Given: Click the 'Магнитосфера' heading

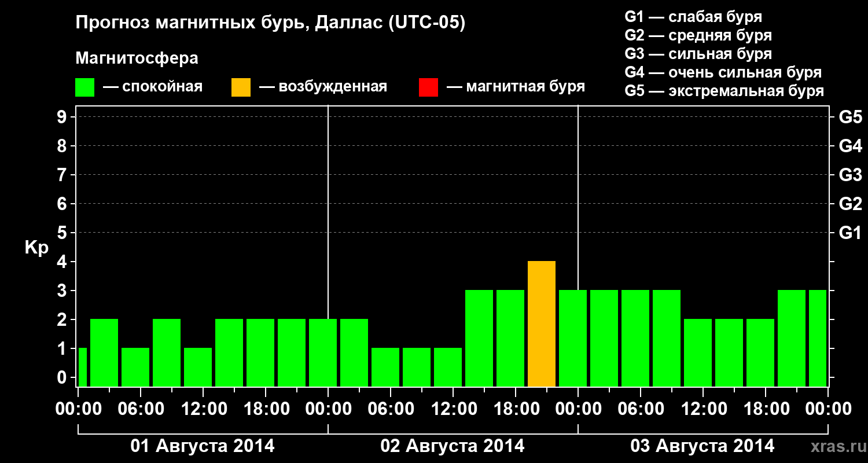Looking at the screenshot, I should [137, 58].
